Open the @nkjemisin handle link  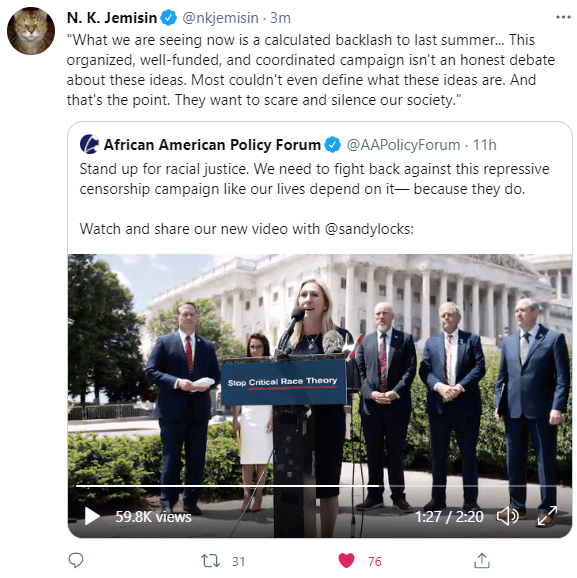(220, 18)
